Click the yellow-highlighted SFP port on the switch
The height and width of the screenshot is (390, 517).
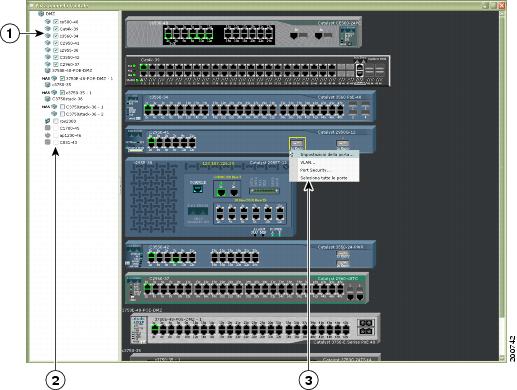click(297, 144)
